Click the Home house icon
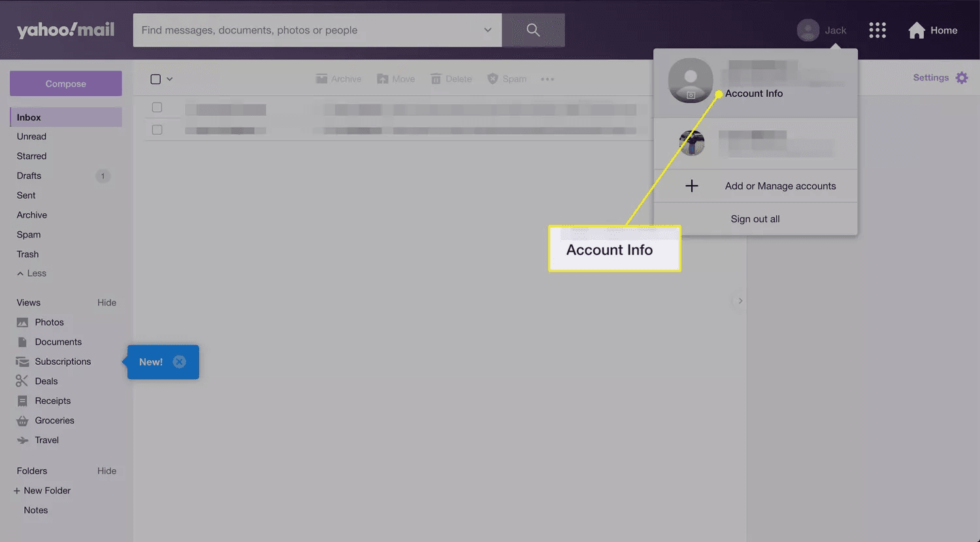This screenshot has width=980, height=542. tap(917, 30)
